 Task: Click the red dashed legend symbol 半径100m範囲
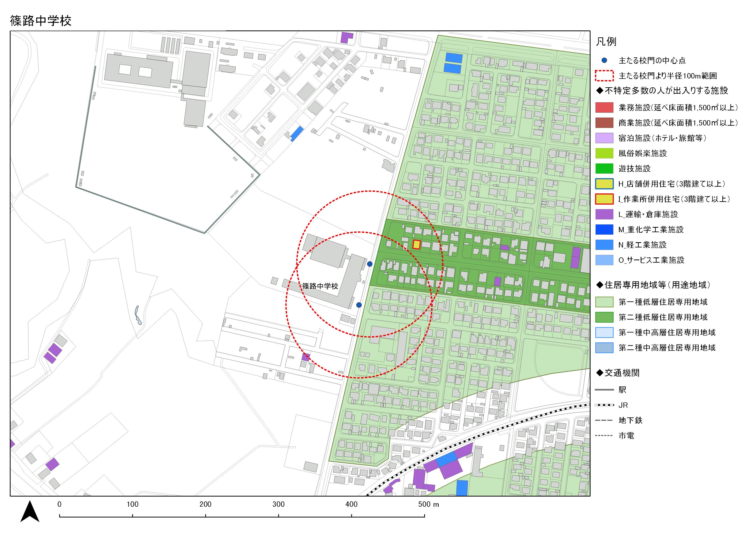604,76
